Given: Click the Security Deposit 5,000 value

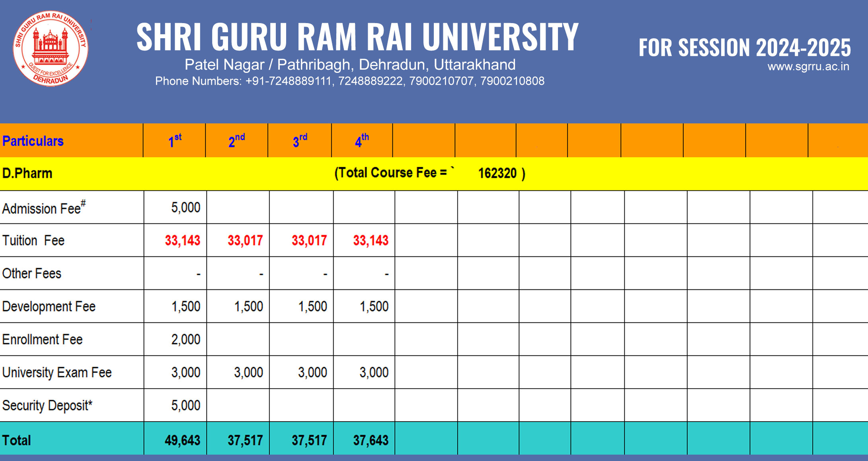Looking at the screenshot, I should coord(186,406).
